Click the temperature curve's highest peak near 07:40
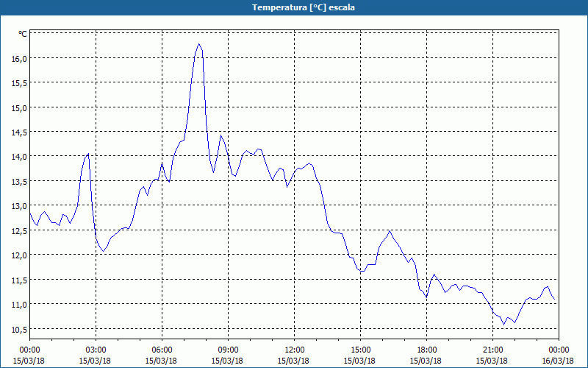 point(198,44)
